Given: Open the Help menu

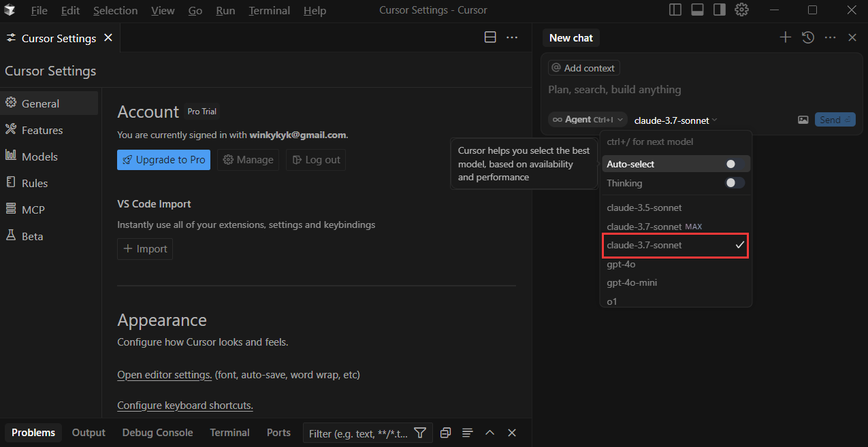Looking at the screenshot, I should point(315,11).
